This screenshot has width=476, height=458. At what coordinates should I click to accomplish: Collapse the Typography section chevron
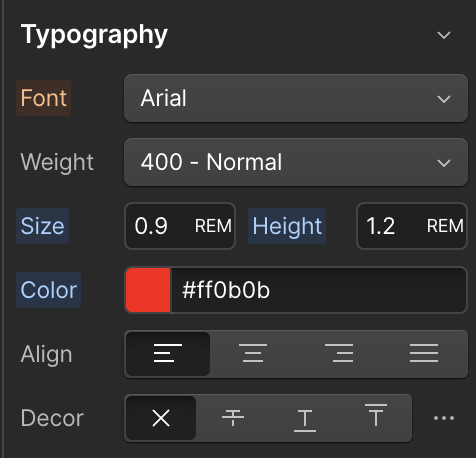click(444, 35)
